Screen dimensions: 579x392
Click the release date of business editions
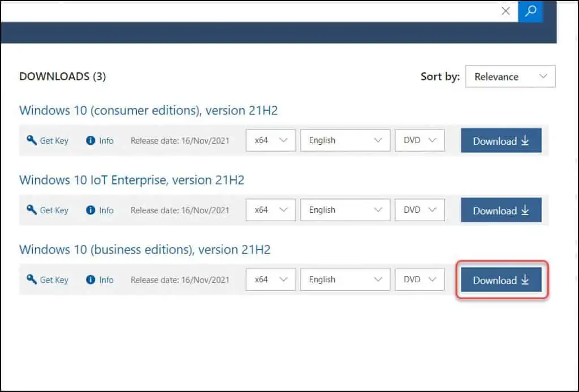[x=180, y=279]
